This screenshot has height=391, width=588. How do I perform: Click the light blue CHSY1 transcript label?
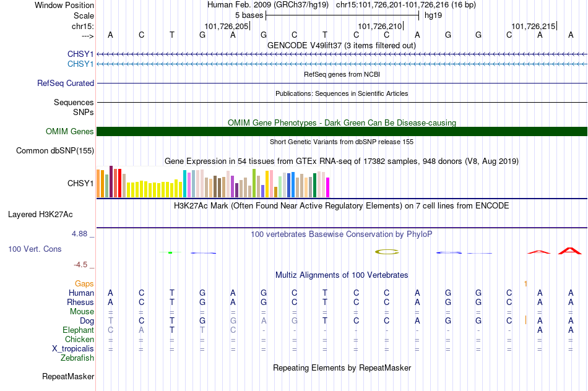pyautogui.click(x=80, y=64)
